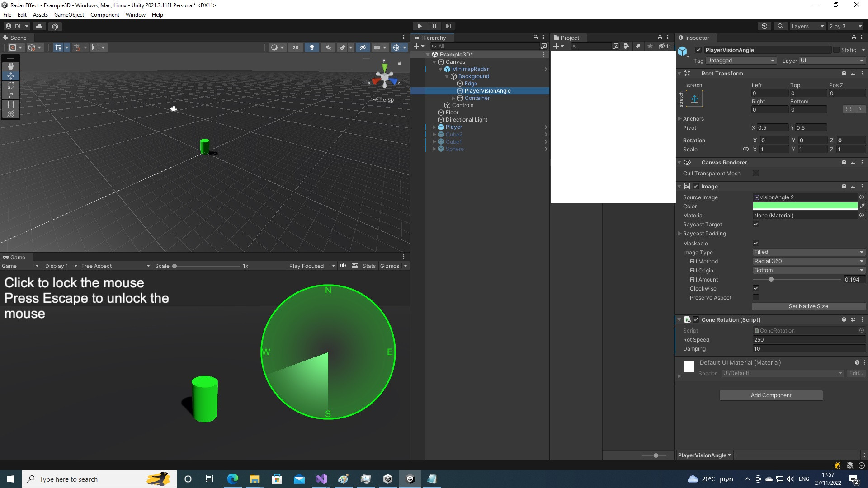
Task: Click the global search magnifier icon
Action: (780, 26)
